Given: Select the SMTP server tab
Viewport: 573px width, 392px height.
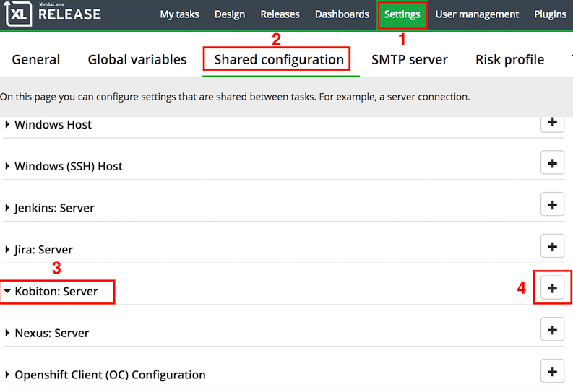Looking at the screenshot, I should (x=410, y=60).
